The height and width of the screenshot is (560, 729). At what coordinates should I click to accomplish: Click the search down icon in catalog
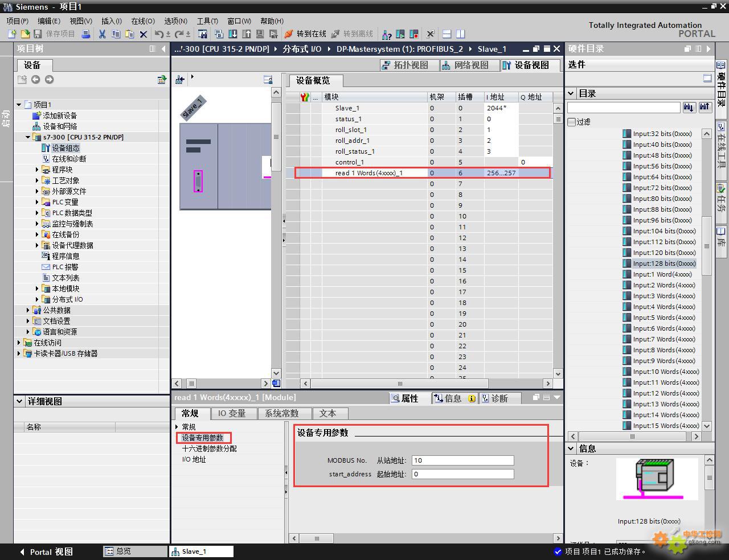tap(689, 107)
